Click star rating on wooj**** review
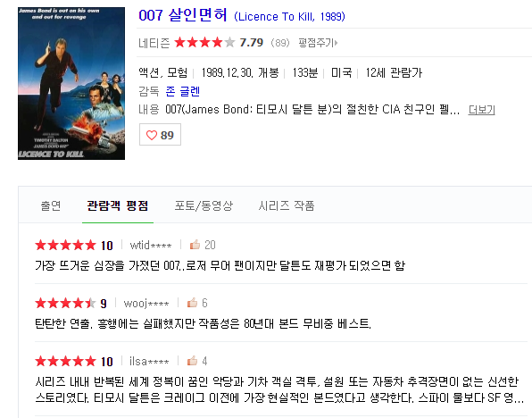 tap(65, 303)
